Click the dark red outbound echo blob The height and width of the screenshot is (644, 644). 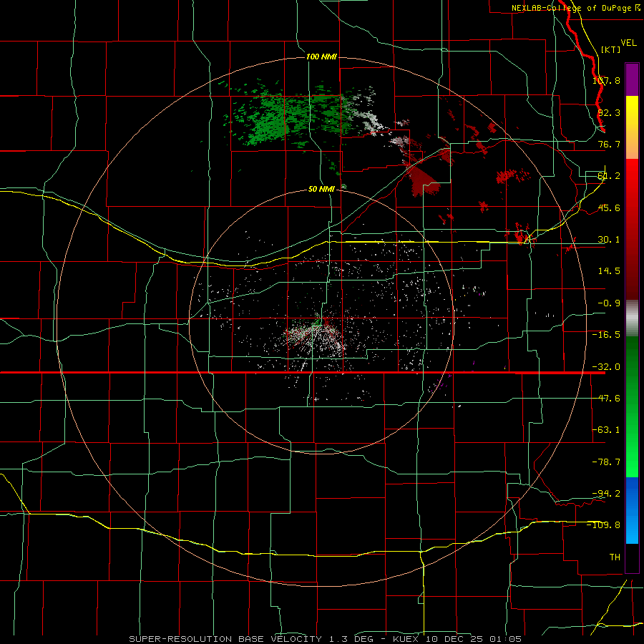(425, 181)
